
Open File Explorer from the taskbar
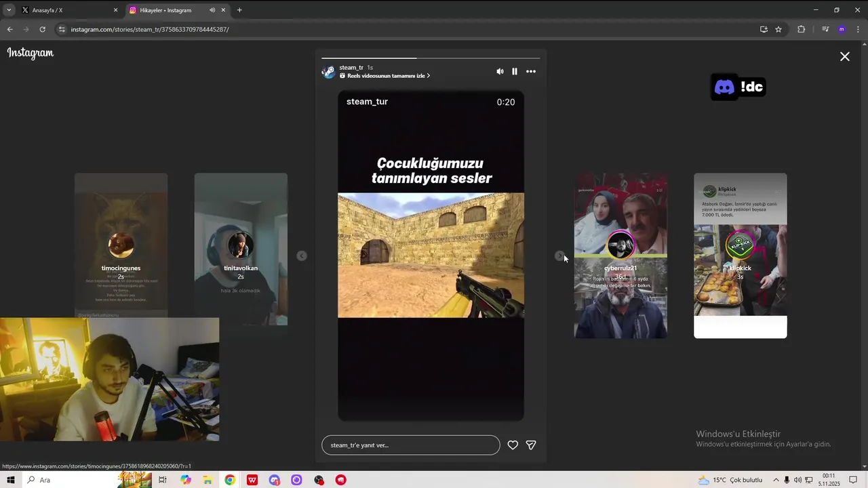click(208, 480)
